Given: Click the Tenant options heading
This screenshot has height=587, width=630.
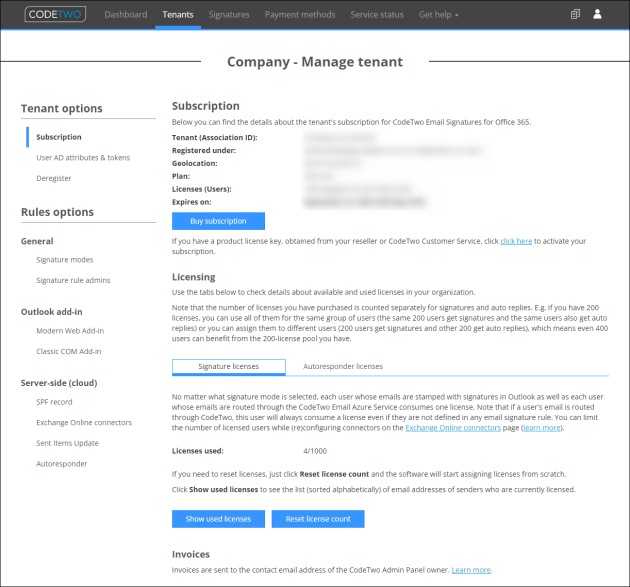Looking at the screenshot, I should 61,108.
